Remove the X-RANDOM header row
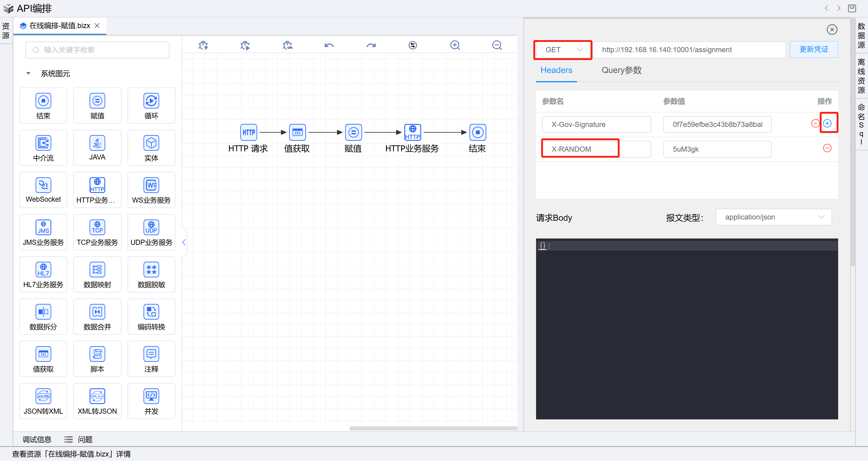The height and width of the screenshot is (461, 868). point(827,148)
